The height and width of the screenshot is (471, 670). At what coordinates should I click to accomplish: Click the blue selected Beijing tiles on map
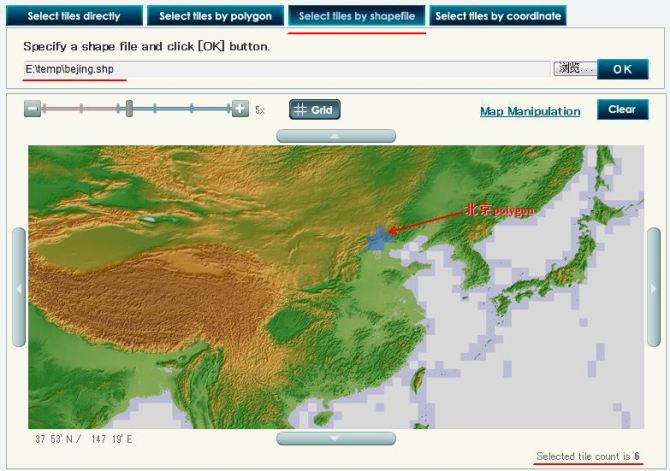click(378, 238)
